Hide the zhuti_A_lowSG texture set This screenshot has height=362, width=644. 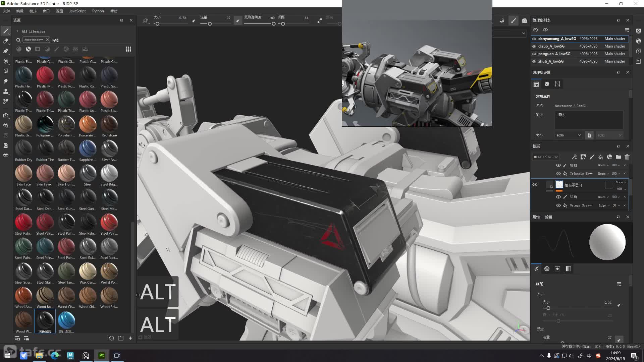534,62
